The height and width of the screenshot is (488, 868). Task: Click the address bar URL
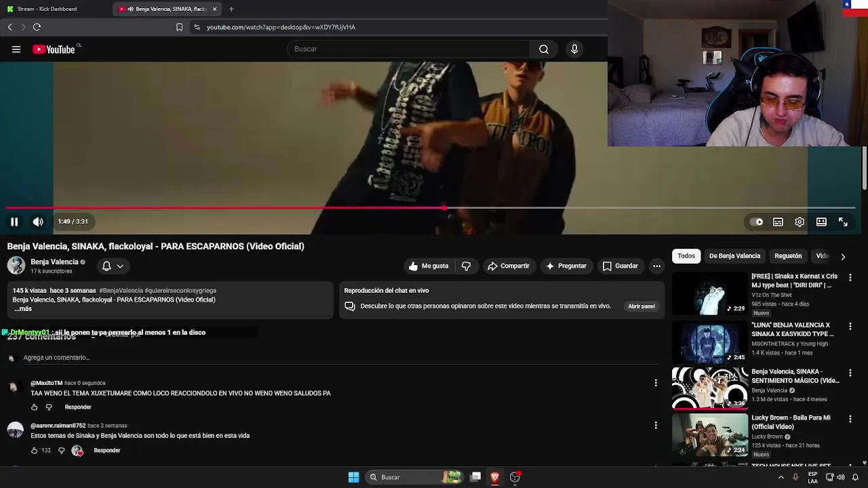click(281, 27)
